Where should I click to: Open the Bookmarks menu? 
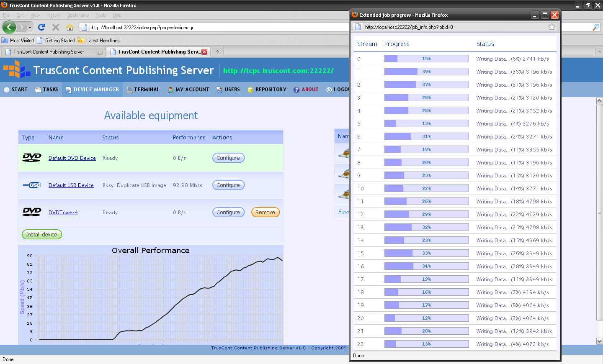coord(78,15)
